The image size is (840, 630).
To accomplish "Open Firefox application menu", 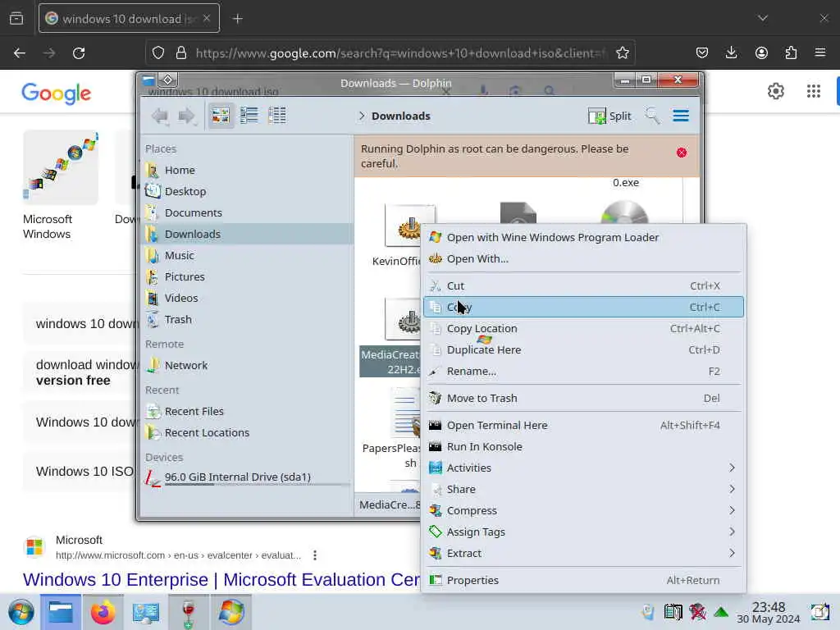I will pyautogui.click(x=820, y=52).
